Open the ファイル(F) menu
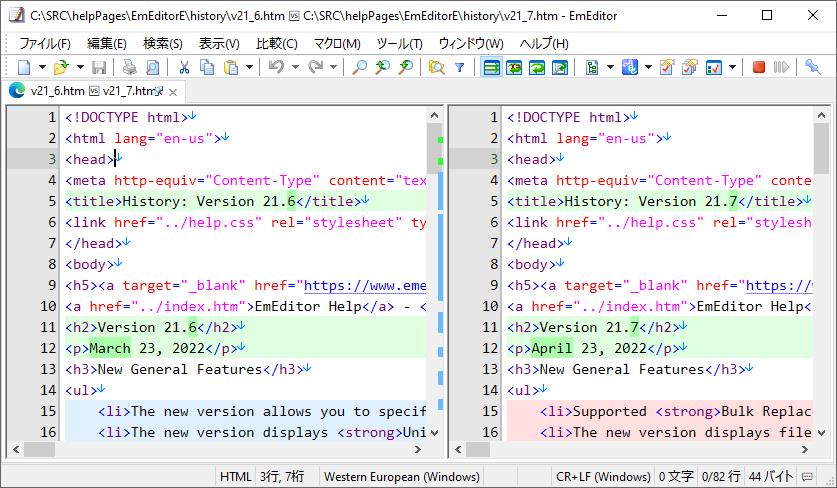The image size is (837, 488). pos(45,43)
